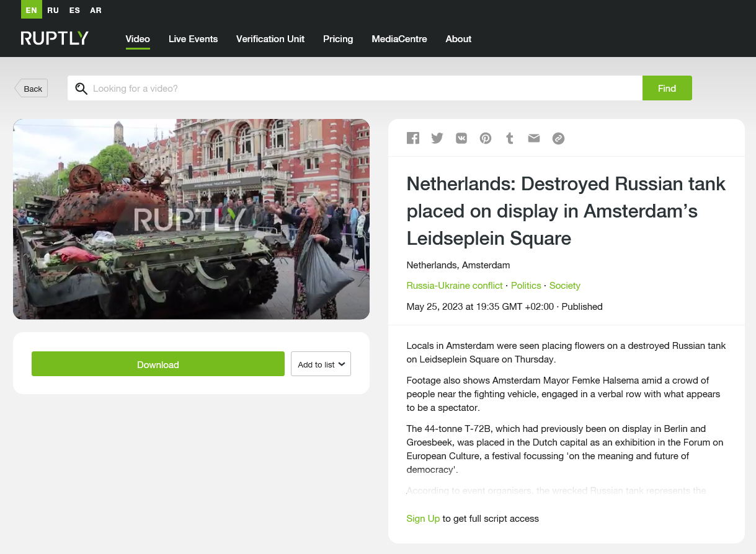Share the video on Pinterest
The width and height of the screenshot is (756, 554).
[486, 138]
